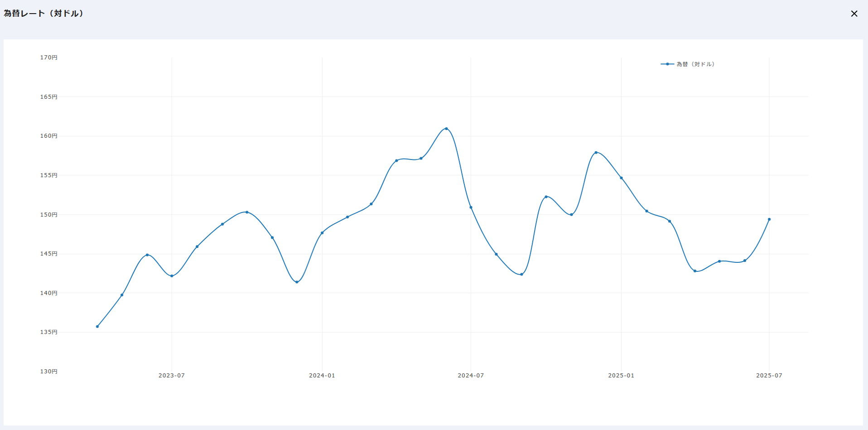
Task: Click the highest peak data point near 161円
Action: pyautogui.click(x=446, y=129)
